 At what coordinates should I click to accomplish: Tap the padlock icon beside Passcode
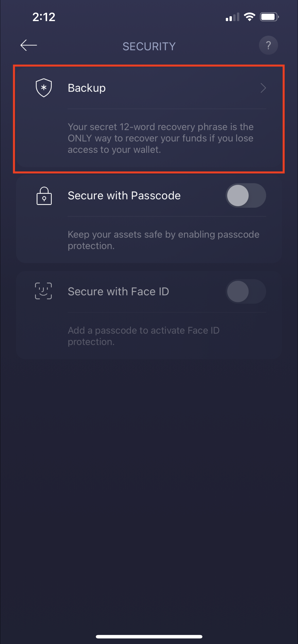44,196
